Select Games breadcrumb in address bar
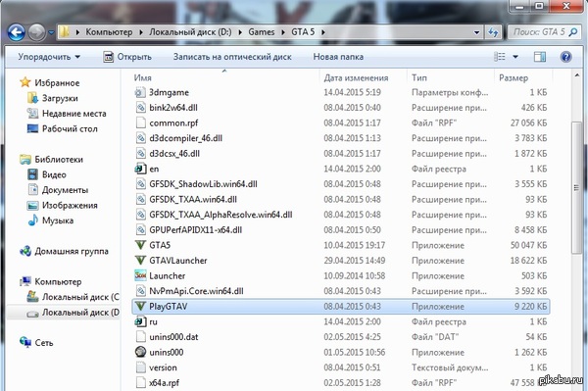Image resolution: width=588 pixels, height=391 pixels. [x=262, y=32]
